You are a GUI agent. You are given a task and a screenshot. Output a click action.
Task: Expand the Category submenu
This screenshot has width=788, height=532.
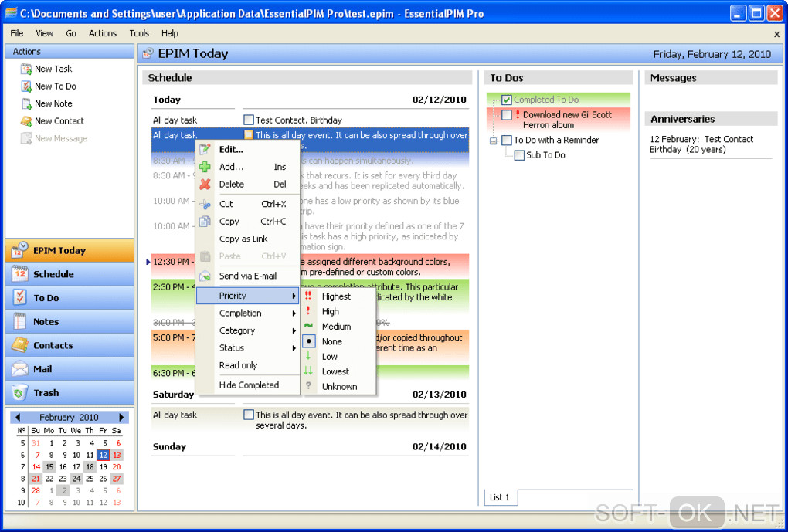(294, 330)
